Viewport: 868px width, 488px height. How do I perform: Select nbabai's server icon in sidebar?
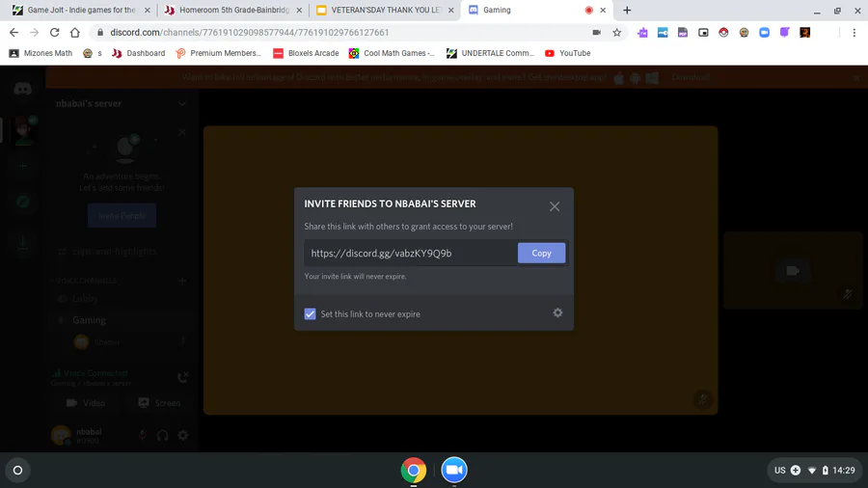point(23,130)
